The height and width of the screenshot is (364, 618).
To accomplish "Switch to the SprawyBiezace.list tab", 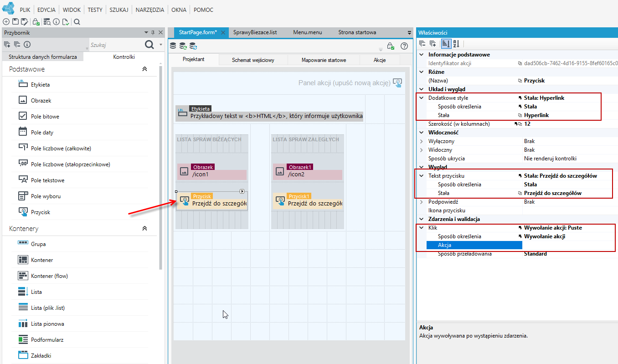I will click(x=255, y=32).
